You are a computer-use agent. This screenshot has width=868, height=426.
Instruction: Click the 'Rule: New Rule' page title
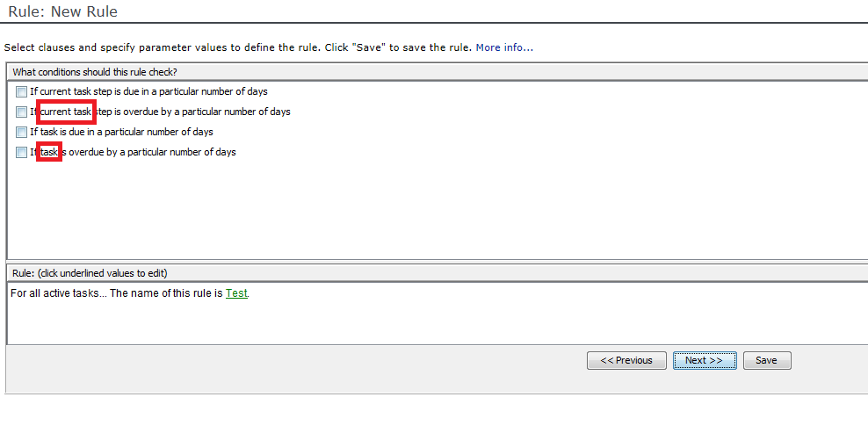point(62,11)
